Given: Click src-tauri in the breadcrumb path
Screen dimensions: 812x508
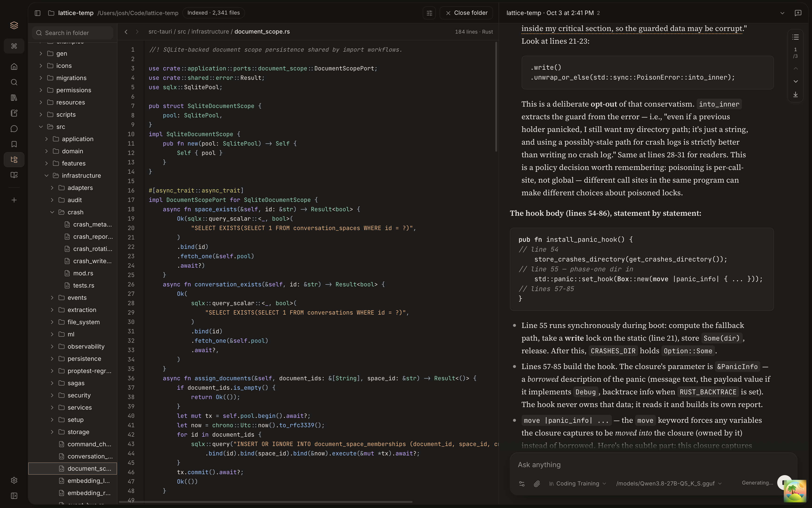Looking at the screenshot, I should (160, 32).
